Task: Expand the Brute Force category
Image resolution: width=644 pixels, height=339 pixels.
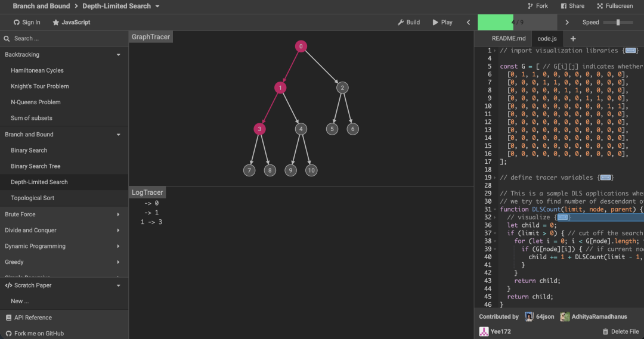Action: (x=118, y=214)
